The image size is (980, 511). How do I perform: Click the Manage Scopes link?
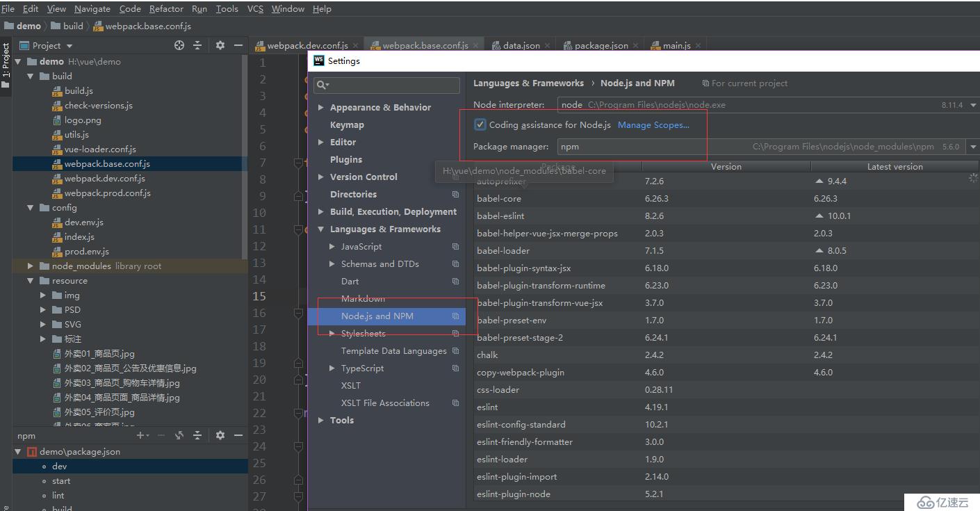(x=653, y=125)
